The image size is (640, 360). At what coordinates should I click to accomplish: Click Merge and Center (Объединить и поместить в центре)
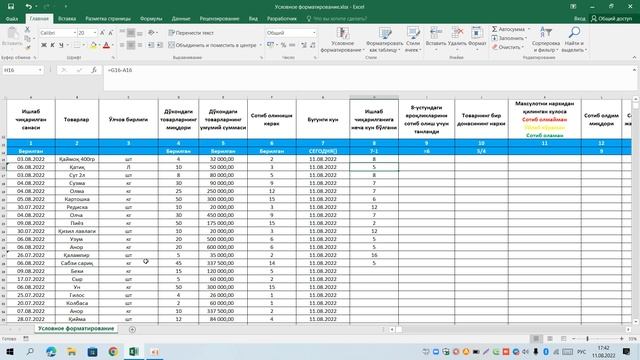(213, 45)
